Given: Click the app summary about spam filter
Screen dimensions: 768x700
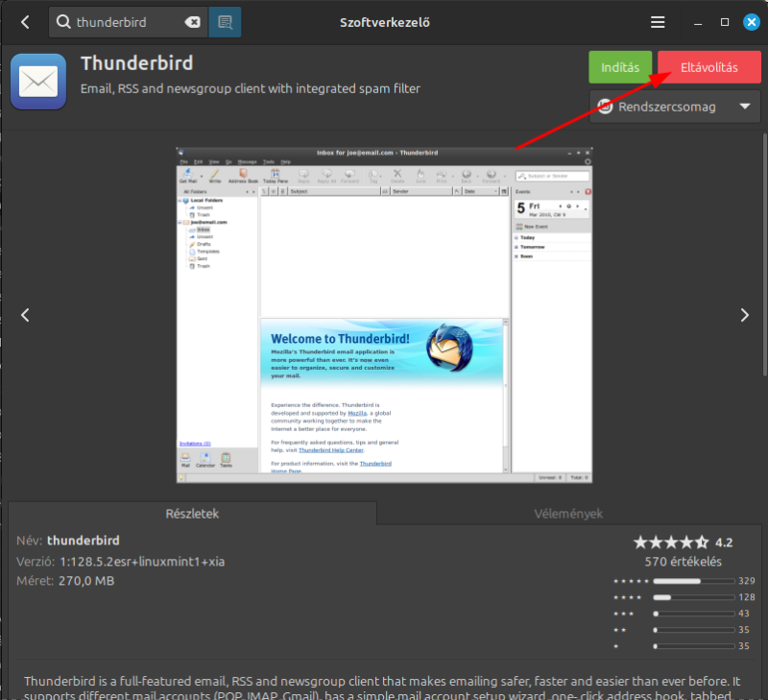Looking at the screenshot, I should pyautogui.click(x=251, y=88).
